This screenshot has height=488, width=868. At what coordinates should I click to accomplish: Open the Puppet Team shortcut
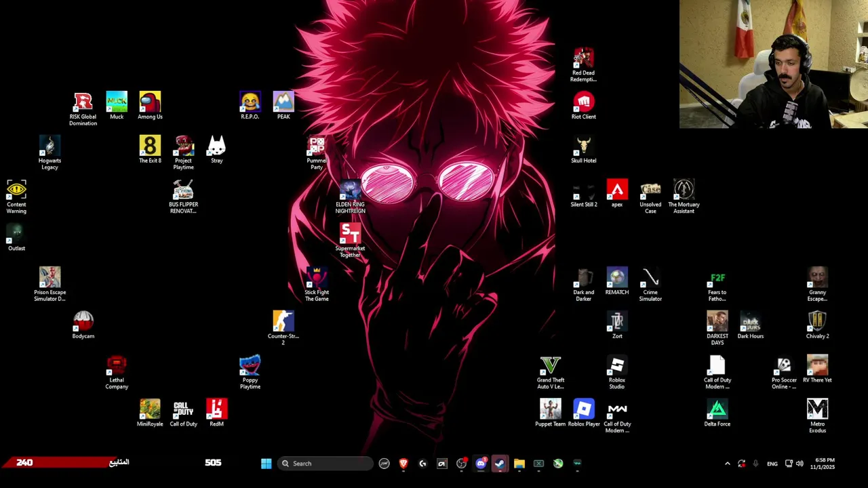coord(550,413)
